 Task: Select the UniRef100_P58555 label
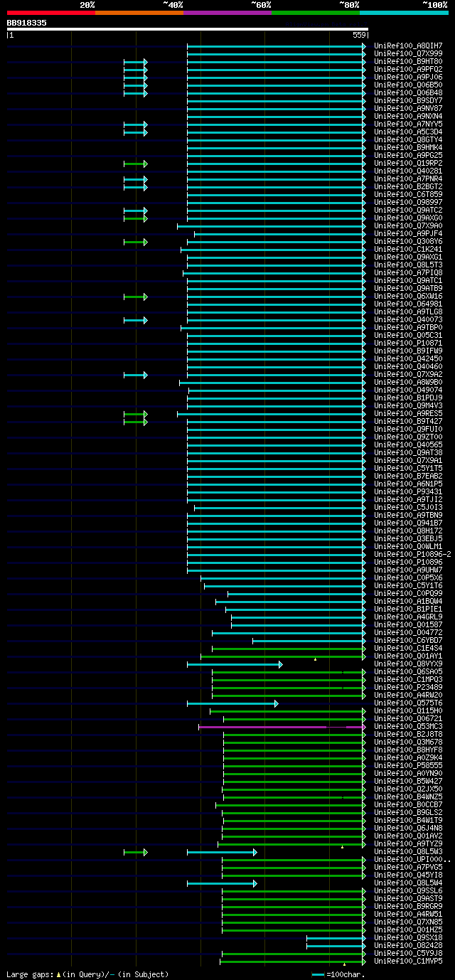409,765
